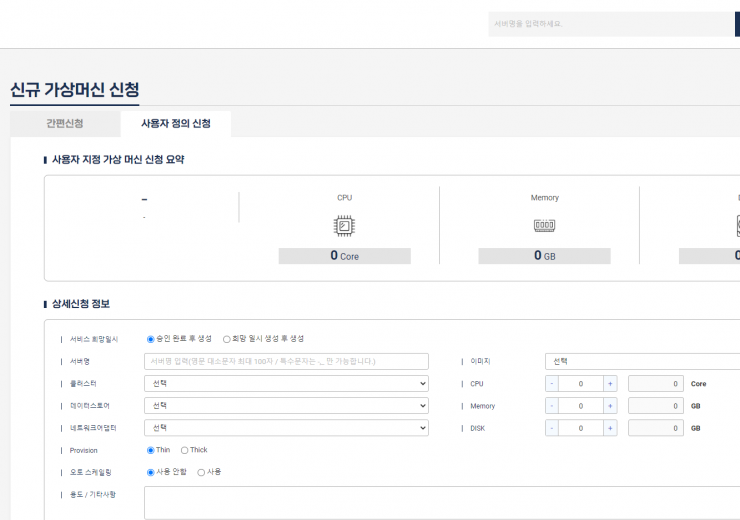740x520 pixels.
Task: Increase CPU count with plus button
Action: click(609, 383)
